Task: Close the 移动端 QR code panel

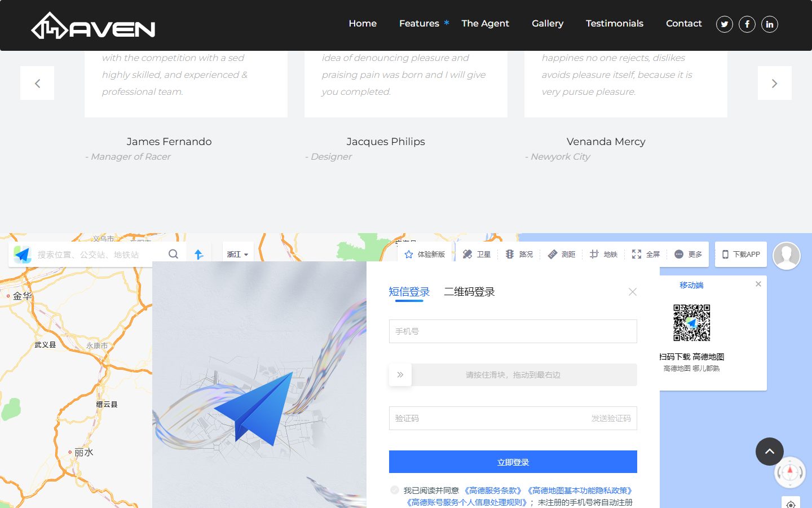Action: pyautogui.click(x=758, y=284)
